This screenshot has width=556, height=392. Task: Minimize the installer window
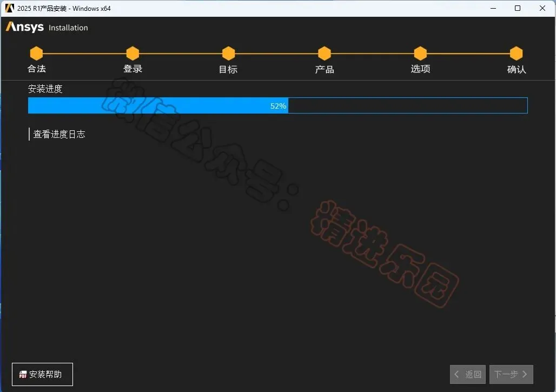(x=493, y=8)
